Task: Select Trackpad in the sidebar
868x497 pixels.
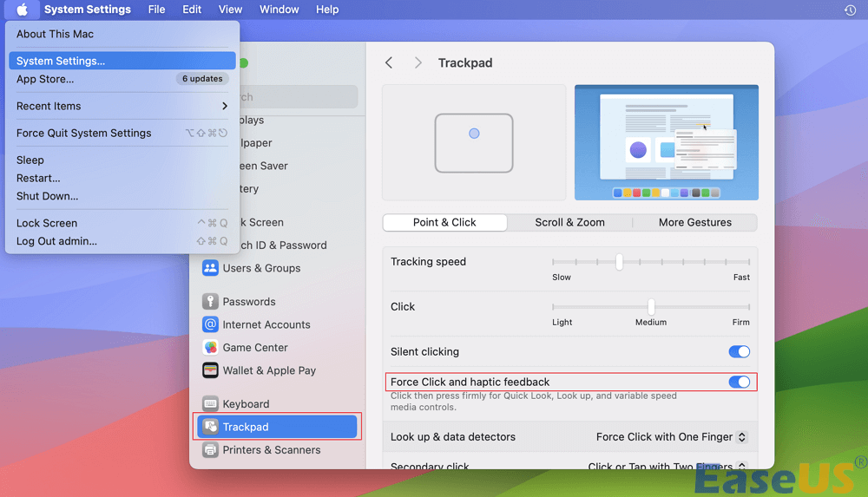Action: [x=277, y=427]
